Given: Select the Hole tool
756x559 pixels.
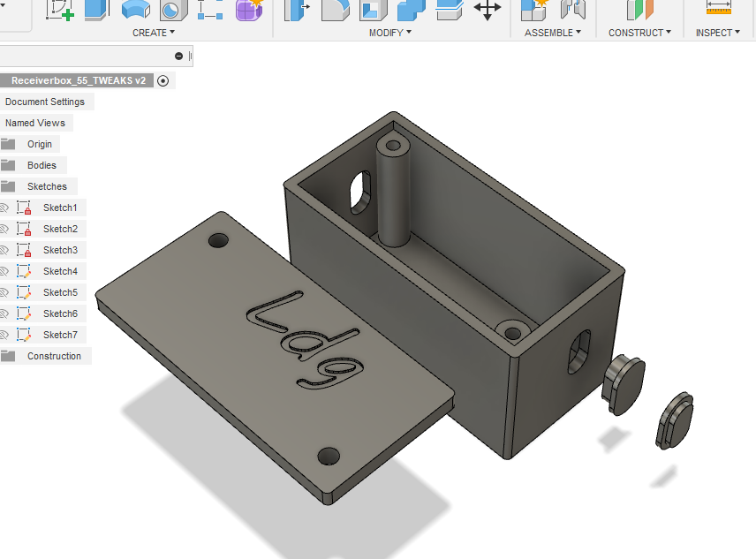Looking at the screenshot, I should (174, 10).
